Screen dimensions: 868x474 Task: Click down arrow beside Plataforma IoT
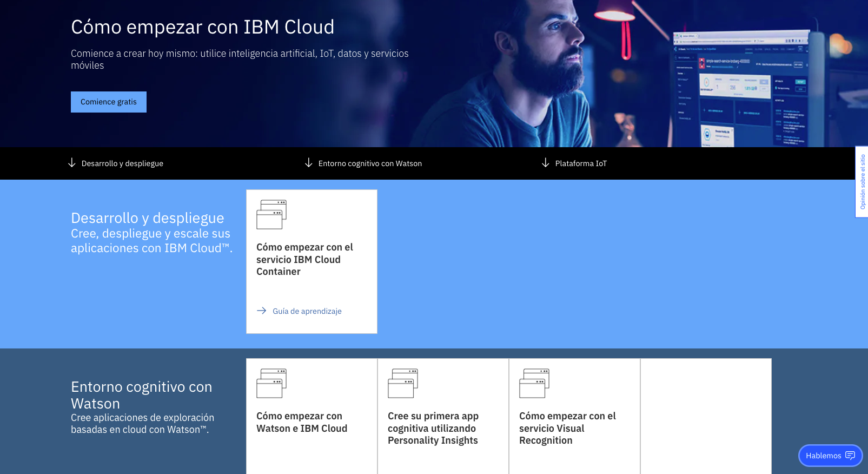click(546, 163)
